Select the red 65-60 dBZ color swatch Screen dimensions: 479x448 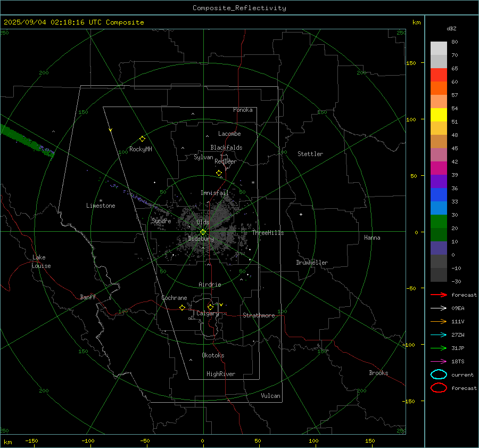(x=439, y=75)
